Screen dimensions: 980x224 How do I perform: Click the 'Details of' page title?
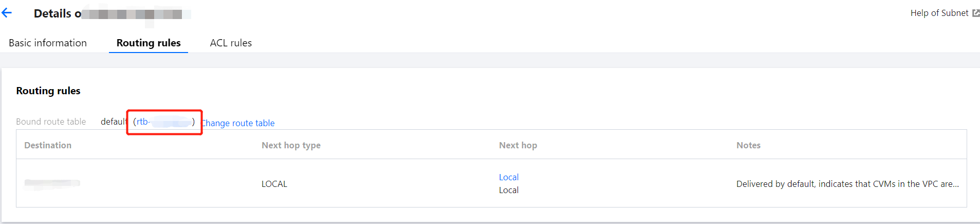[x=57, y=14]
